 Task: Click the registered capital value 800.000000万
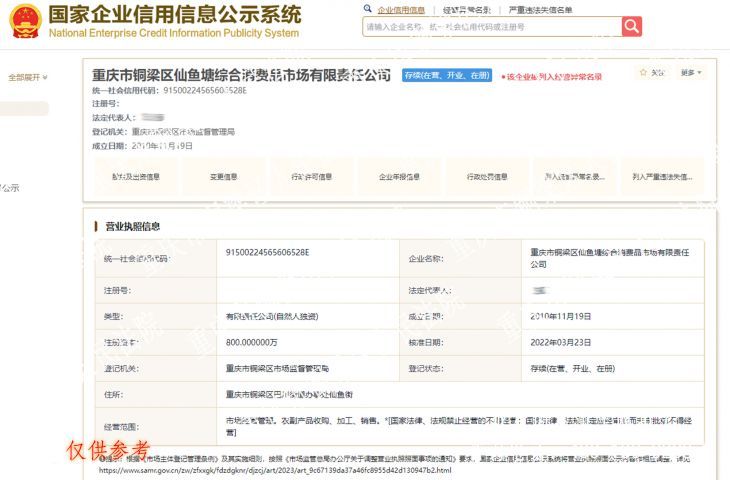coord(251,342)
